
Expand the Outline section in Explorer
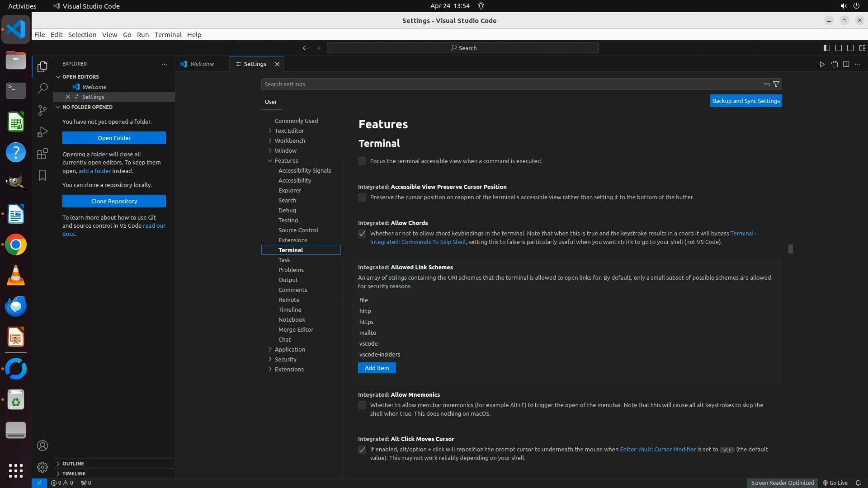[x=73, y=464]
